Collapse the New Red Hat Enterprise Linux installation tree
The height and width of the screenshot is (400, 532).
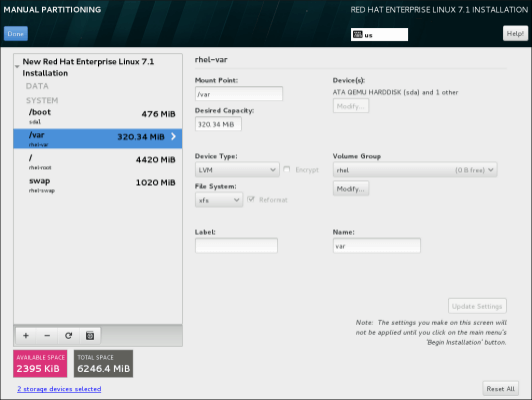point(17,66)
